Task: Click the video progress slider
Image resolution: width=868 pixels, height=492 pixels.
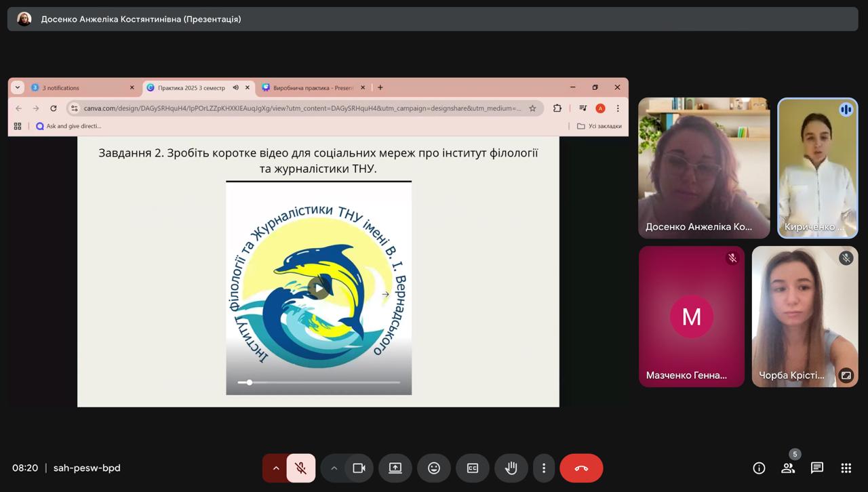Action: 319,382
